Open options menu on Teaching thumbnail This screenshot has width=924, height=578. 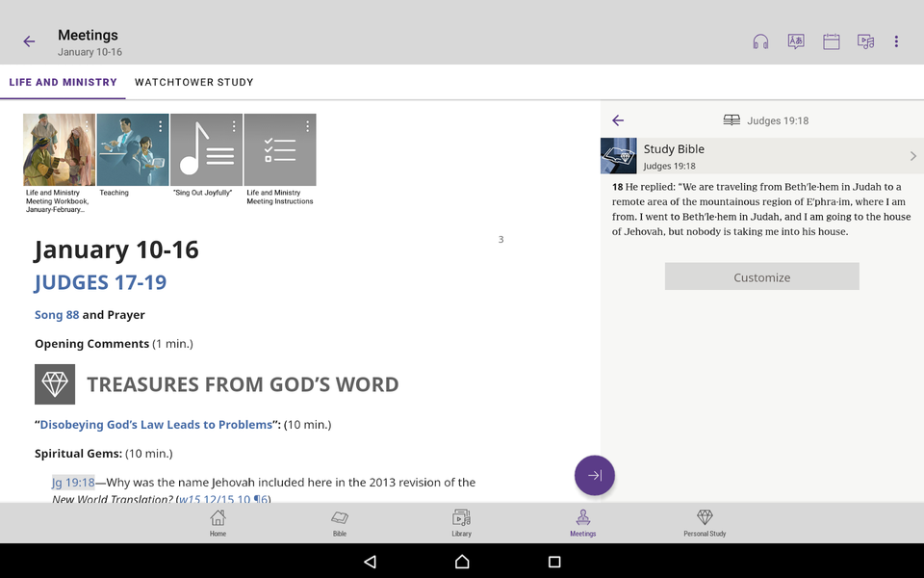(160, 126)
